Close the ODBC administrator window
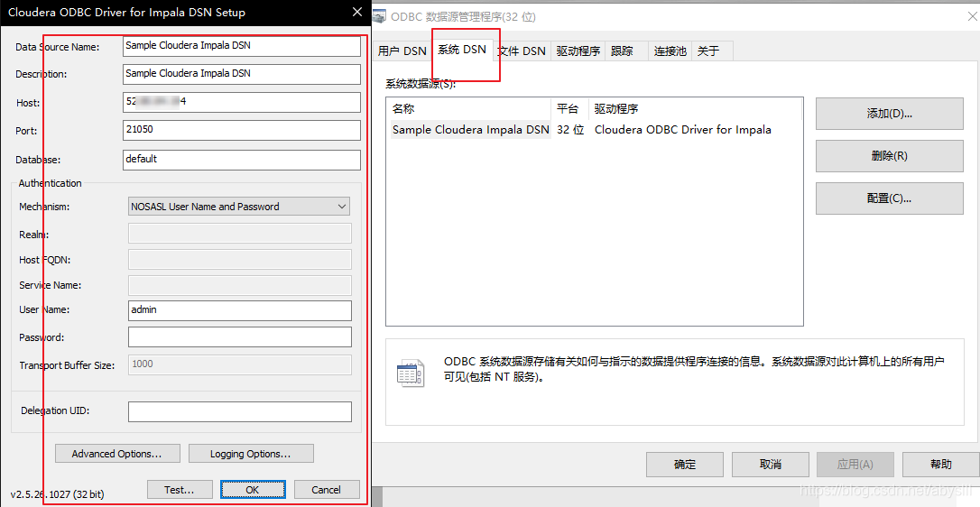 tap(973, 17)
